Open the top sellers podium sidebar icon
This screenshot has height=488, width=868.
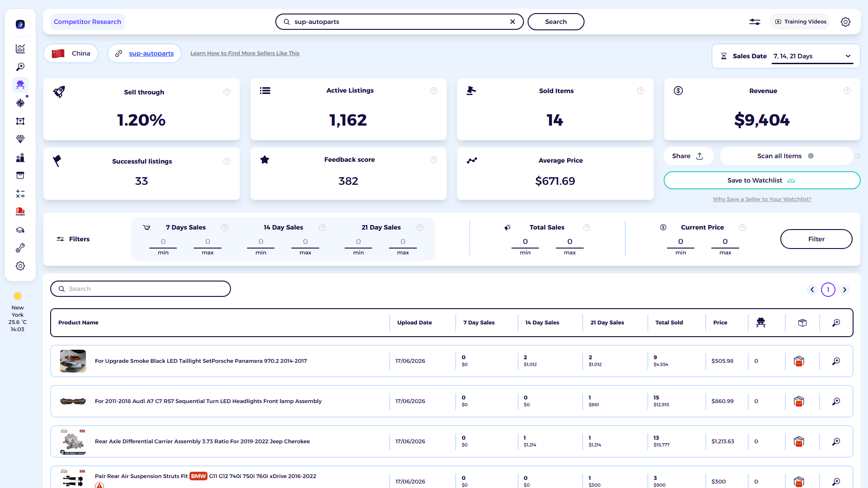(20, 158)
